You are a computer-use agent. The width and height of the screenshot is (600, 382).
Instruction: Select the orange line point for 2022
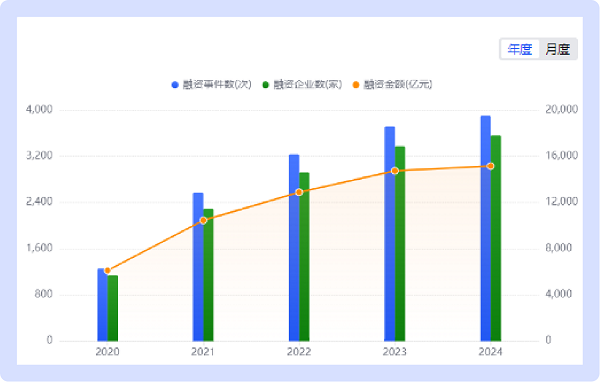tap(299, 192)
